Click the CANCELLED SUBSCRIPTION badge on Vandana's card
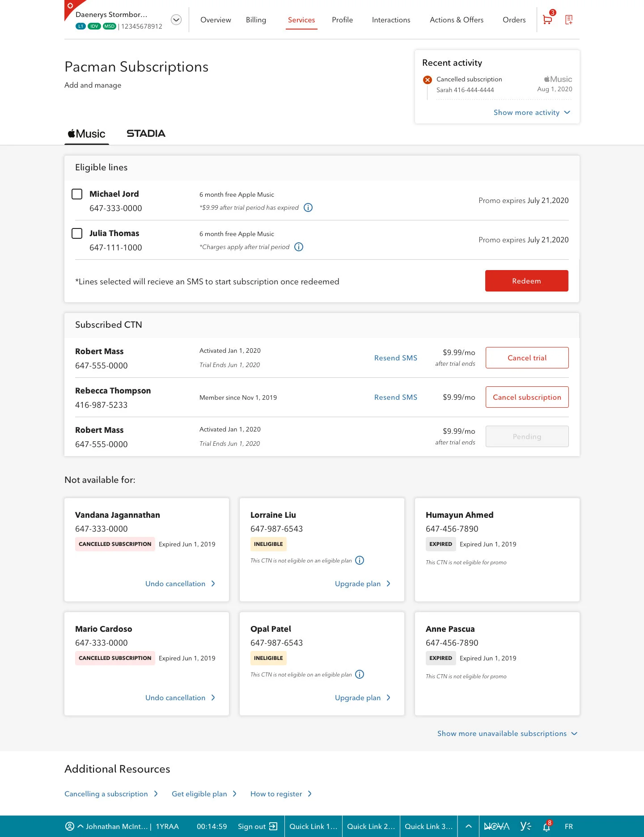 tap(115, 544)
